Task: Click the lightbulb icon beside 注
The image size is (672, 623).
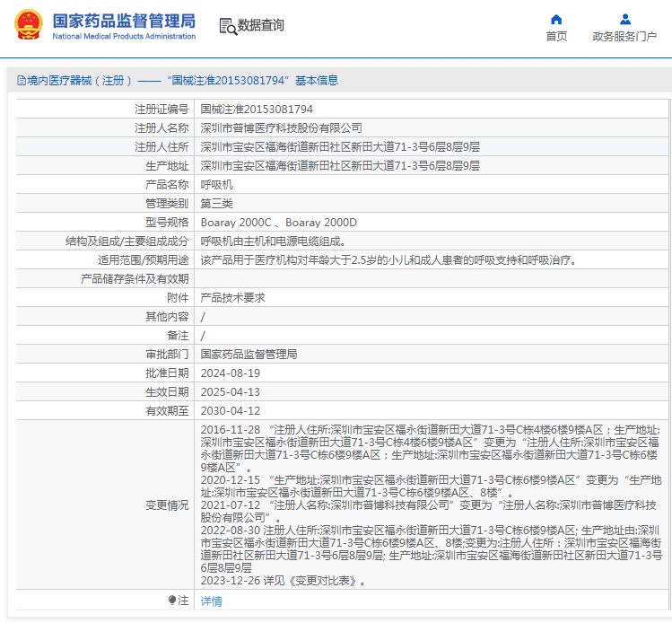Action: tap(172, 601)
